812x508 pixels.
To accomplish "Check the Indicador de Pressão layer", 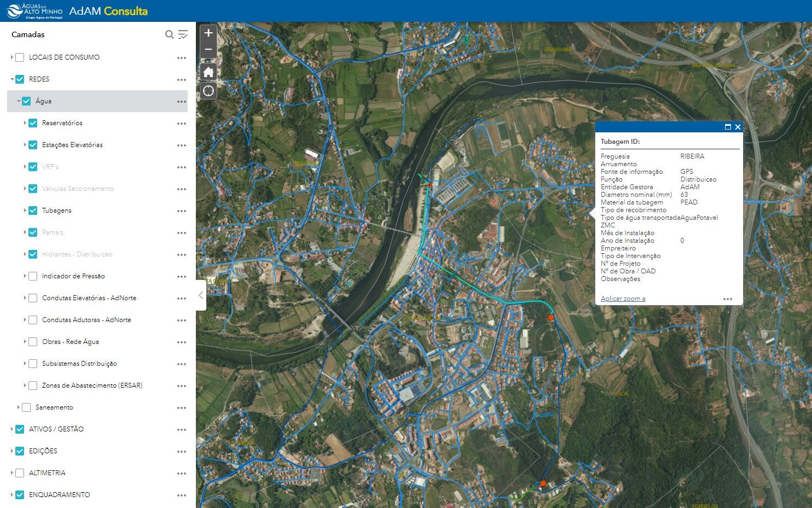I will point(33,276).
